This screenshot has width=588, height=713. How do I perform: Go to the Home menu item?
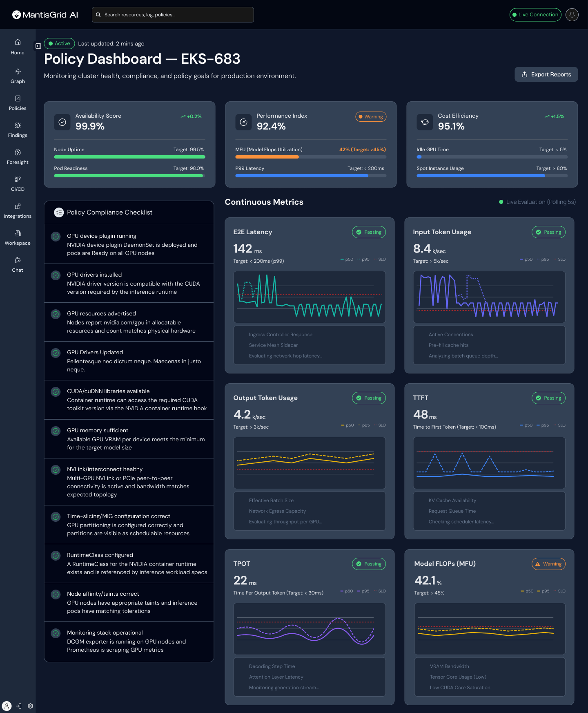[18, 47]
